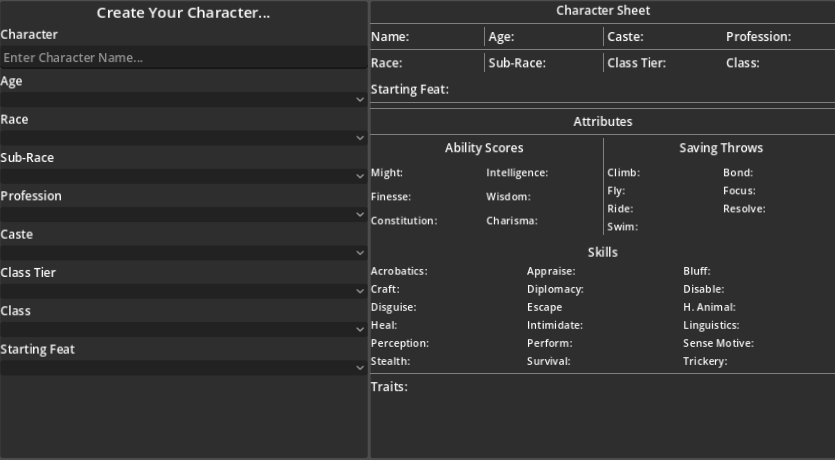
Task: Click the Trickery: skill
Action: click(705, 362)
